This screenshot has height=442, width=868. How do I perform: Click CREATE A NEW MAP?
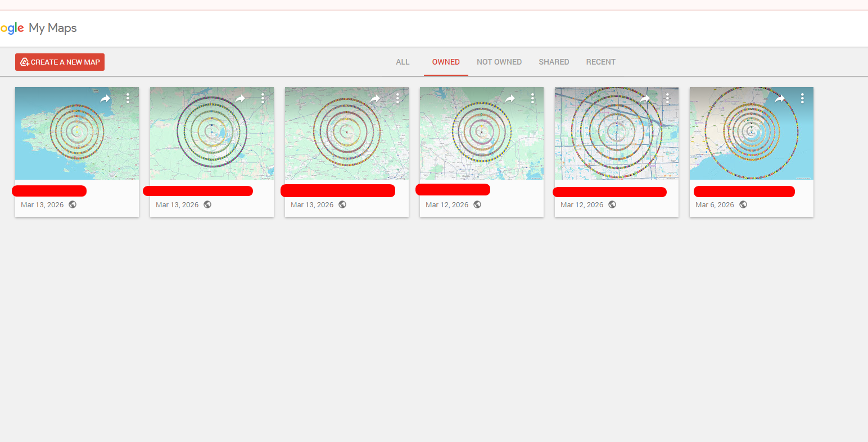[x=60, y=62]
